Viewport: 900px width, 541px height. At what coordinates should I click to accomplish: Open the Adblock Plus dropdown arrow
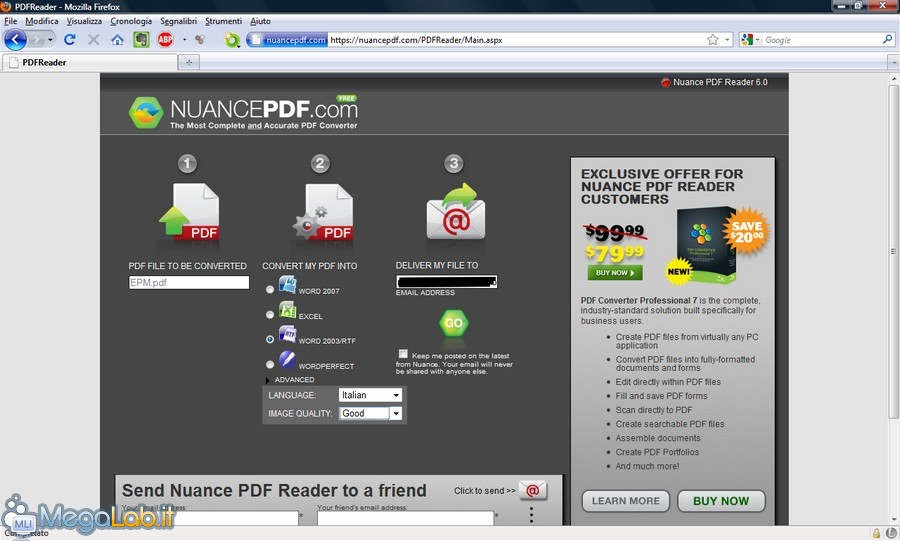pyautogui.click(x=184, y=40)
